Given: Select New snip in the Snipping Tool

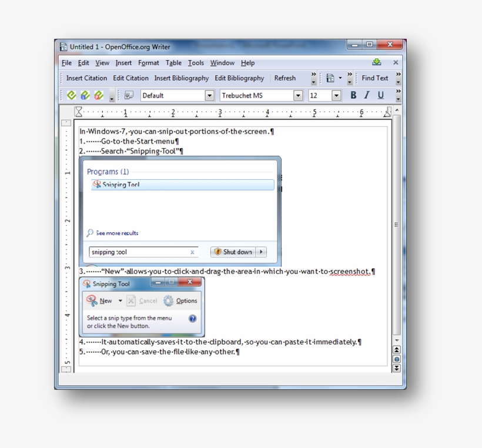Looking at the screenshot, I should coord(105,300).
